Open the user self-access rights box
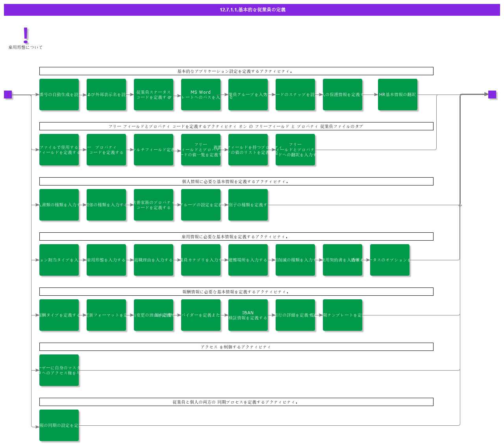 point(59,370)
